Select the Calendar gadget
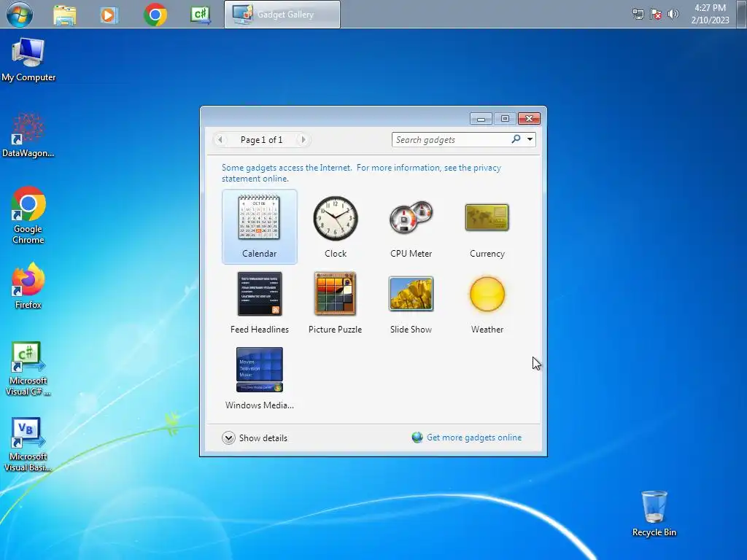This screenshot has width=747, height=560. coord(259,226)
